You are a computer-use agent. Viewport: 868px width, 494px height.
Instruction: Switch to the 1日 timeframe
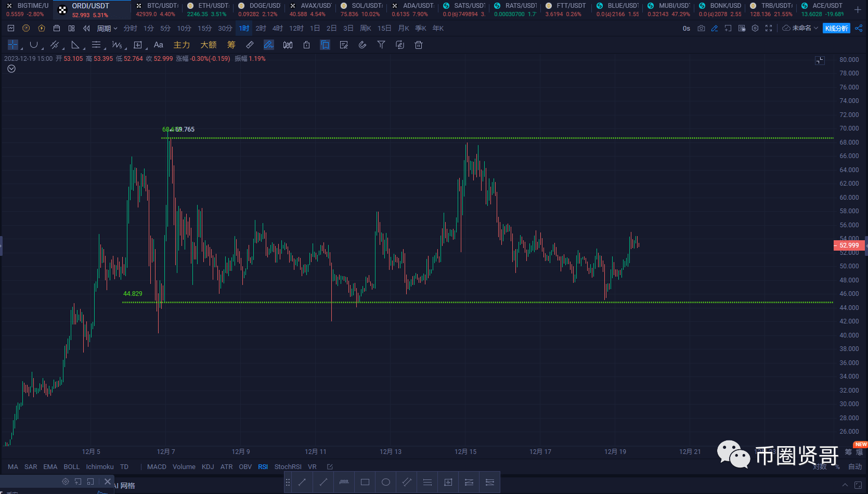coord(315,28)
